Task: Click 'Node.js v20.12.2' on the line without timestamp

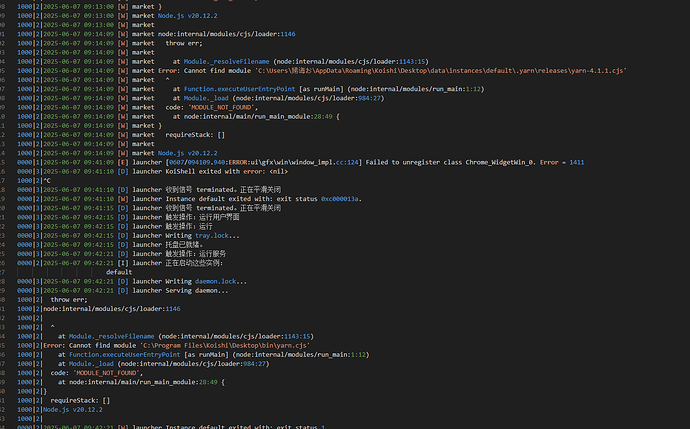Action: (x=73, y=410)
